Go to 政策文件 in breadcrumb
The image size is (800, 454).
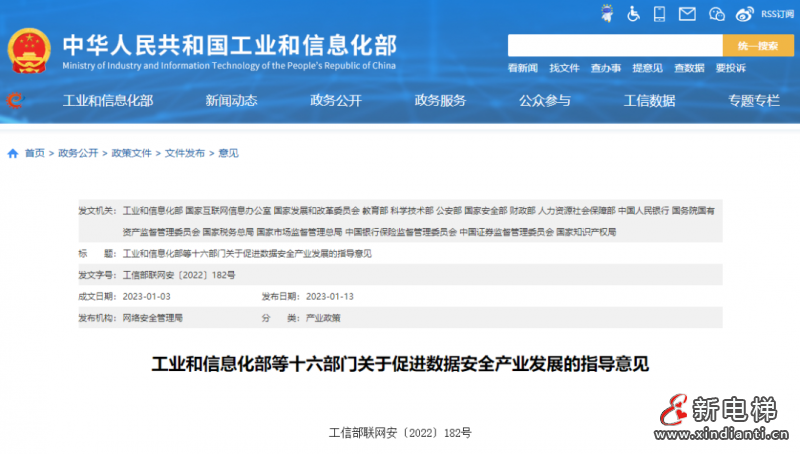tap(131, 153)
